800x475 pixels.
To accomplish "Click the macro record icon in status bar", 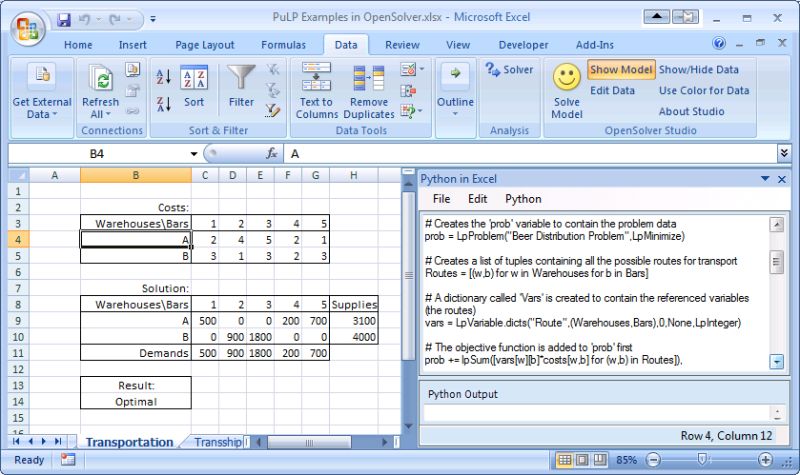I will point(67,460).
